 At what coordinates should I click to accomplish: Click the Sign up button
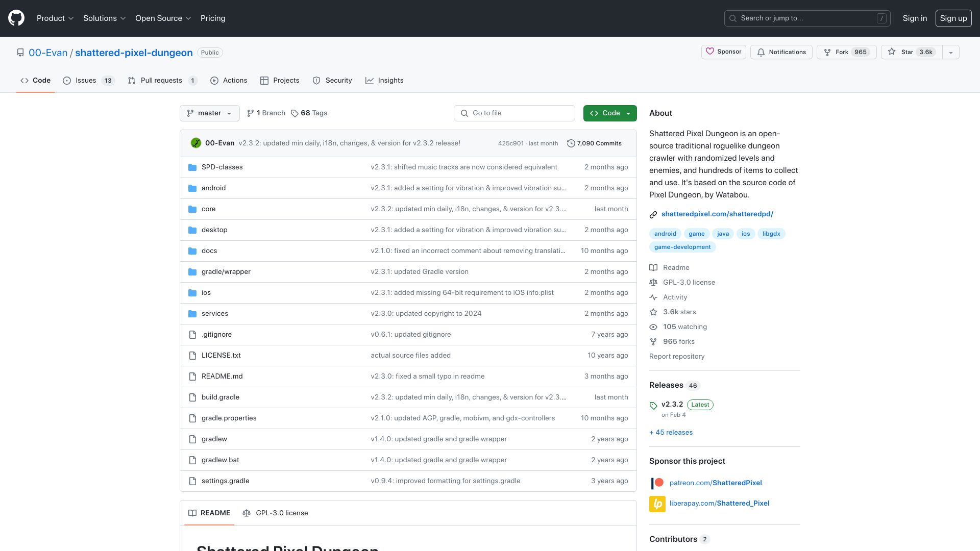(953, 18)
